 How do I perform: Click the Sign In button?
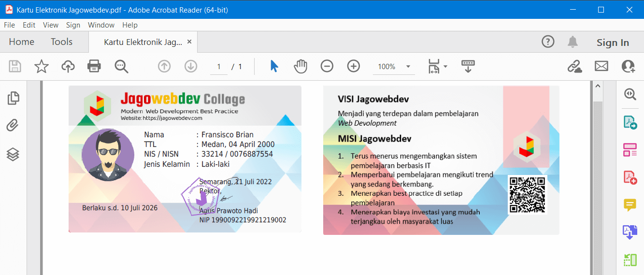tap(613, 43)
